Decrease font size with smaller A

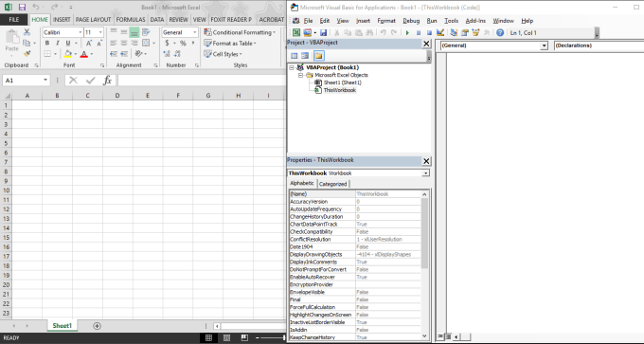99,44
